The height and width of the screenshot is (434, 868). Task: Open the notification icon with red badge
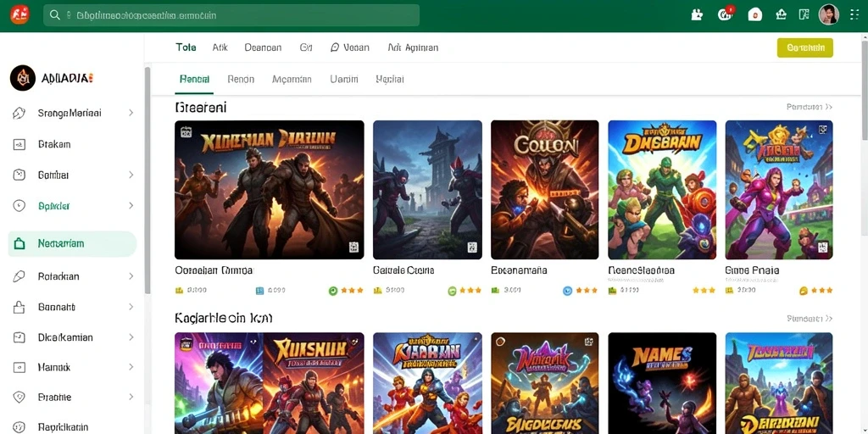(726, 14)
